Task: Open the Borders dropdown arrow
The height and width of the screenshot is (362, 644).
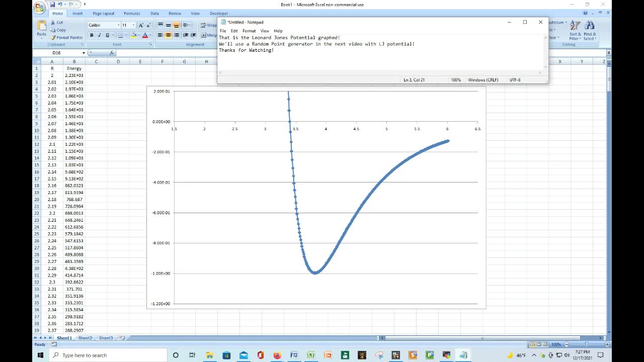Action: click(126, 35)
